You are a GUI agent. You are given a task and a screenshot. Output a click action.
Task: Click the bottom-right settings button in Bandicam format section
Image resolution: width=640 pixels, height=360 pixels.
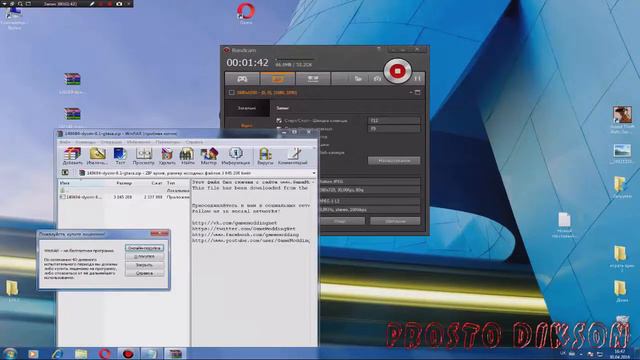coord(395,221)
